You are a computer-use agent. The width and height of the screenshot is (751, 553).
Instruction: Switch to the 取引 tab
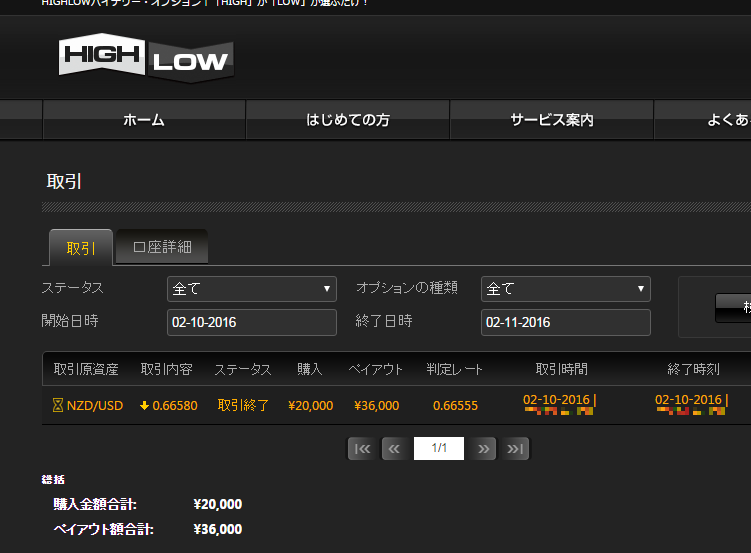point(81,248)
